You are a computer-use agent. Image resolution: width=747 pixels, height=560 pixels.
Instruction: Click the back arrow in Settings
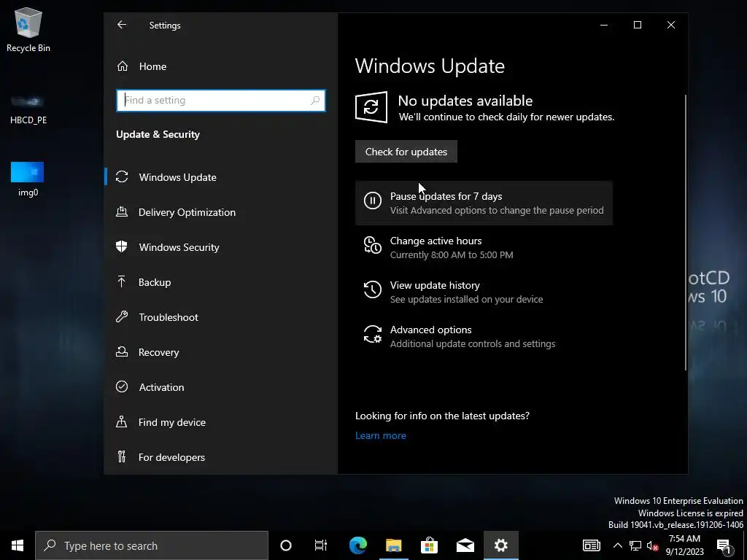coord(122,25)
